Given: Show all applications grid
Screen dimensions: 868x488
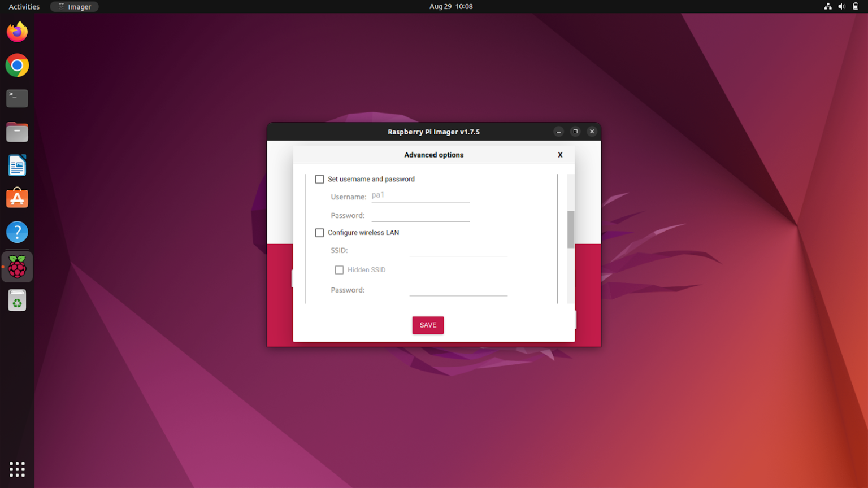Looking at the screenshot, I should tap(17, 469).
